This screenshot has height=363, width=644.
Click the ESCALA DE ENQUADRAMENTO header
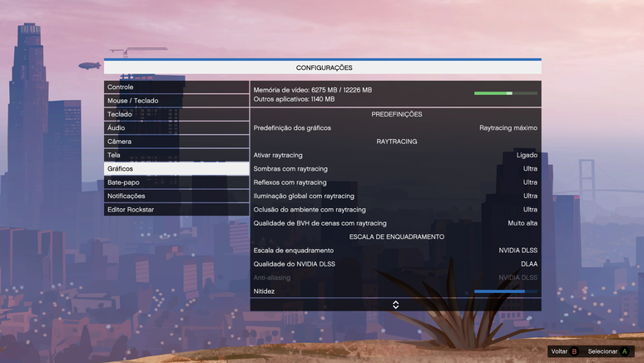[x=396, y=236]
